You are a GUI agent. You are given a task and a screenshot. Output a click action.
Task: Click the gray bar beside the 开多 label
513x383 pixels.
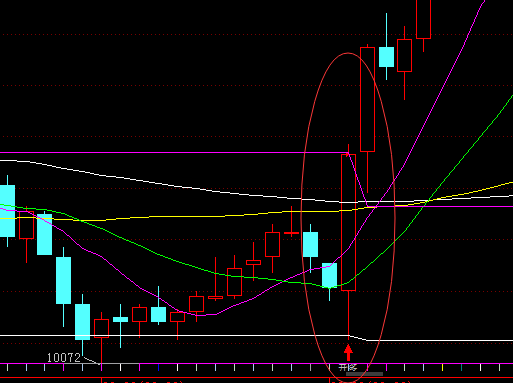[x=364, y=374]
